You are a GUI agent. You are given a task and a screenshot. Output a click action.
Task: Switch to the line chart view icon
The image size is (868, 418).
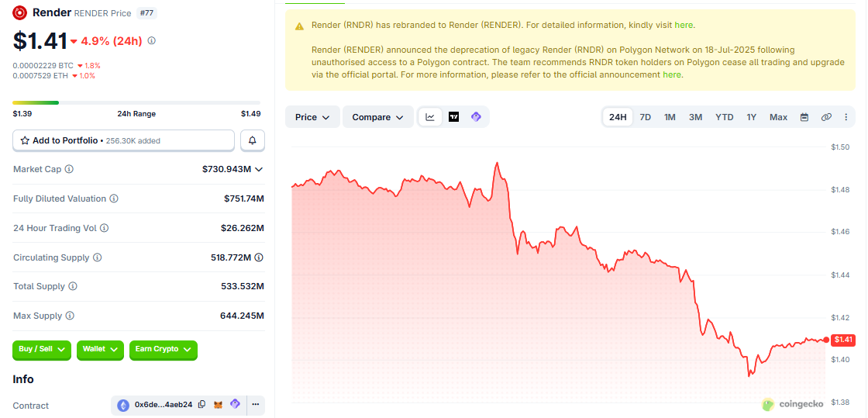[x=430, y=117]
